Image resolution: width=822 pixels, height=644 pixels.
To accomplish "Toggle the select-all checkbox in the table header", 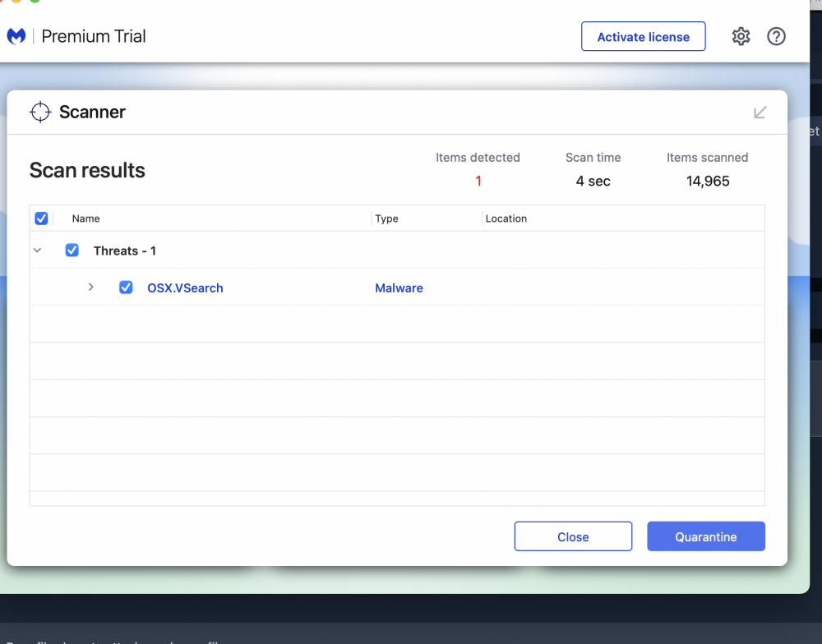I will click(41, 218).
